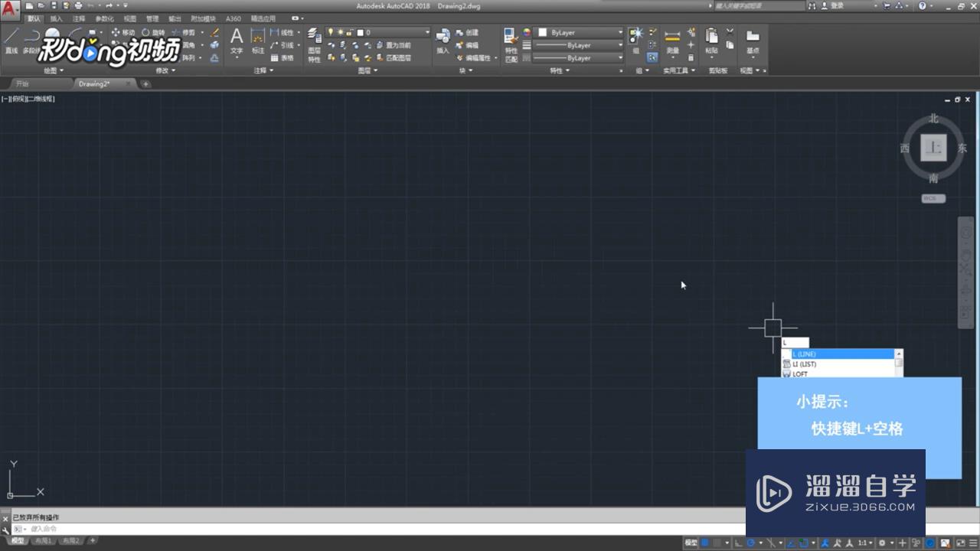980x551 pixels.
Task: Click the Paste (粘贴) icon
Action: [711, 42]
